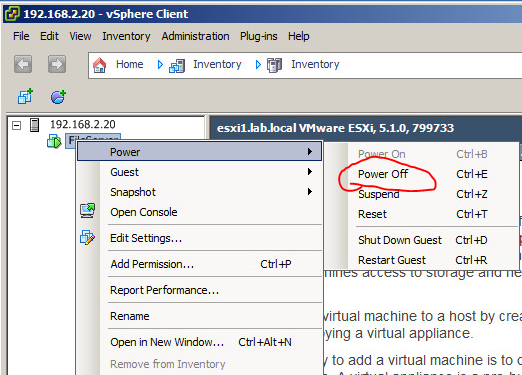522x375 pixels.
Task: Click the vSphere Client title bar icon
Action: point(12,14)
